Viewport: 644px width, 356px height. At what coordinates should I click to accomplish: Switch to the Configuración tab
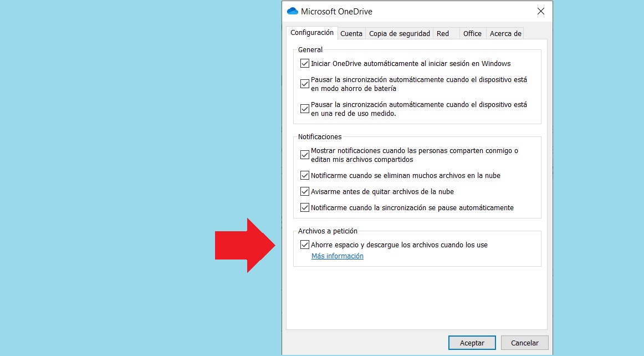311,33
